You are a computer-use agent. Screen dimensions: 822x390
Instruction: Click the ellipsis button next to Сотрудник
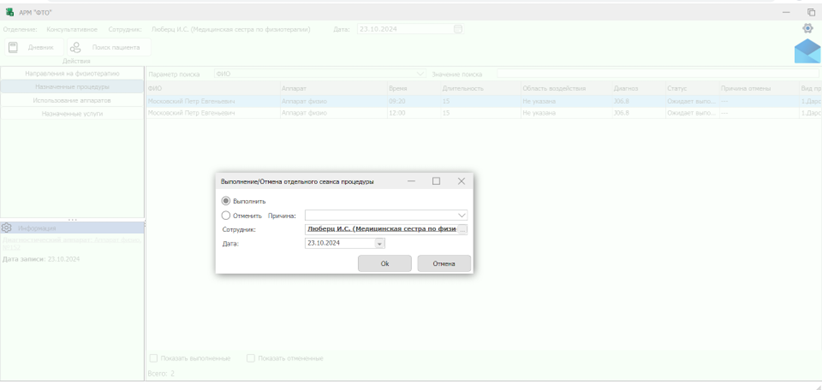(x=462, y=229)
